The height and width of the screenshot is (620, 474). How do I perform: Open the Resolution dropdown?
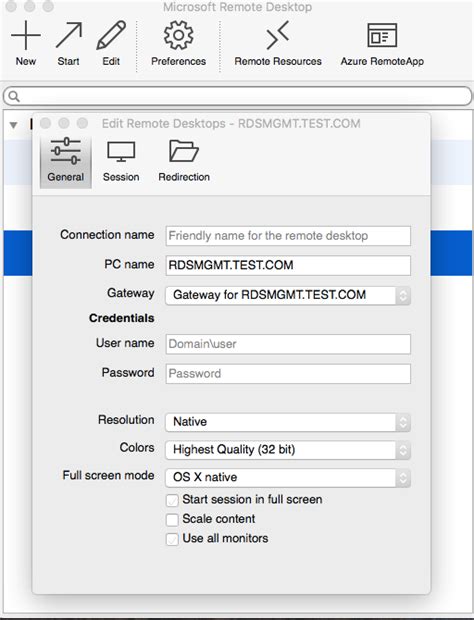click(x=288, y=422)
